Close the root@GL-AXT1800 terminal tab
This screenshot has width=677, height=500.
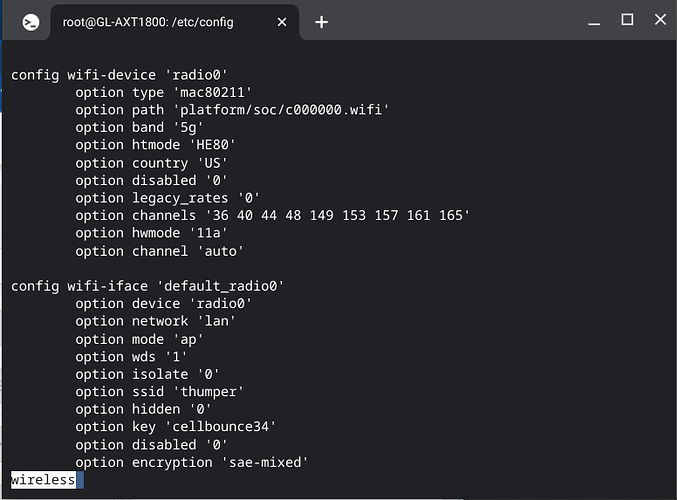click(x=283, y=21)
